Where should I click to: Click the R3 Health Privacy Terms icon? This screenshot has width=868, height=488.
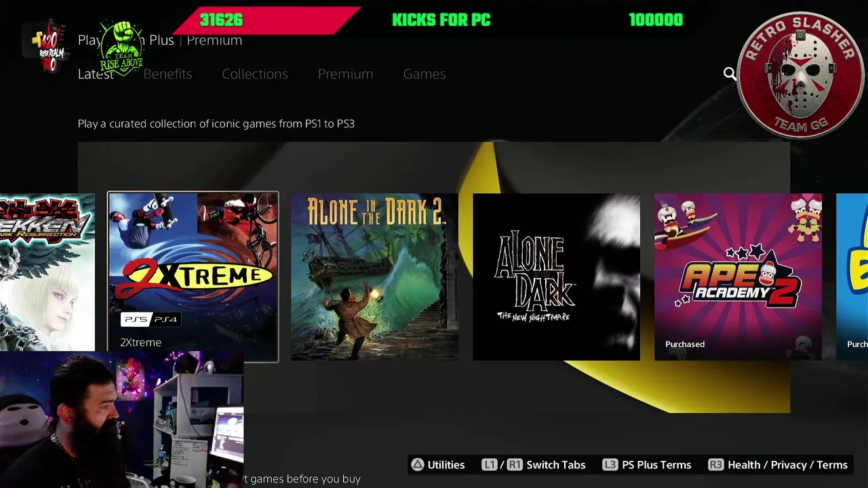(x=716, y=465)
